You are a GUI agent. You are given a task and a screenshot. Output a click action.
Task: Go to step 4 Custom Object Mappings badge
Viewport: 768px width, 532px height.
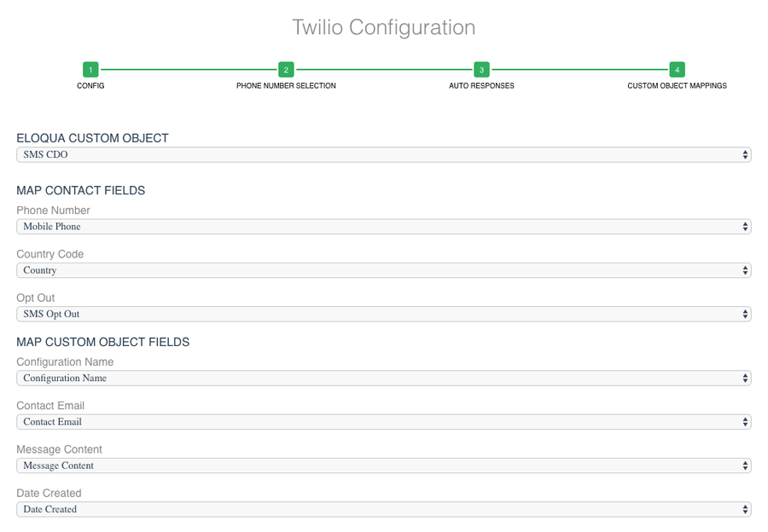pyautogui.click(x=677, y=70)
